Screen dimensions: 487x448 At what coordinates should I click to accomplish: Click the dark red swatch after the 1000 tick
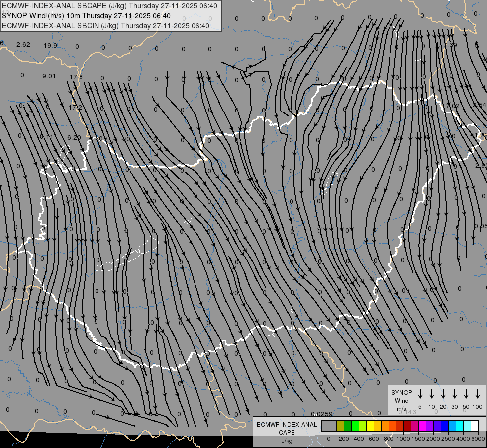[x=407, y=426]
